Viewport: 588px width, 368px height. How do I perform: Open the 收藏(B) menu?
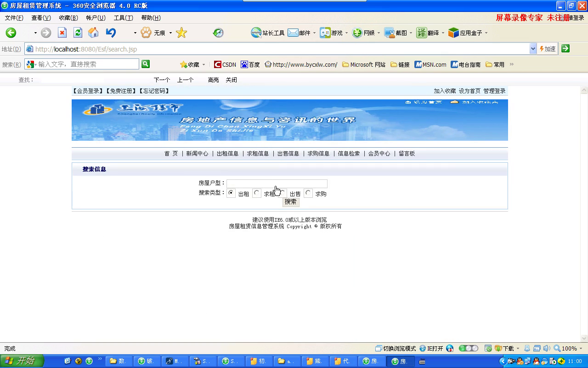[x=68, y=18]
